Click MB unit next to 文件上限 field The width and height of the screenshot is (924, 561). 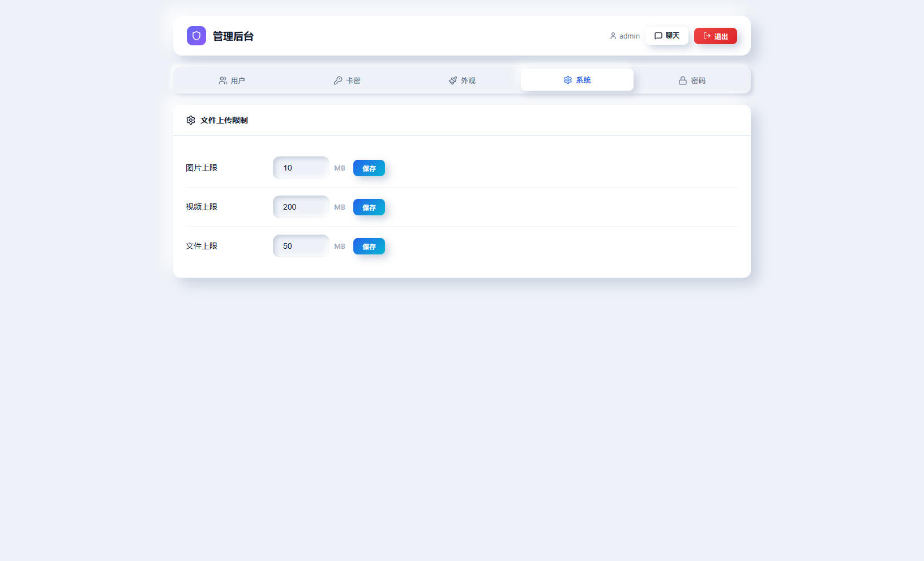[x=340, y=246]
